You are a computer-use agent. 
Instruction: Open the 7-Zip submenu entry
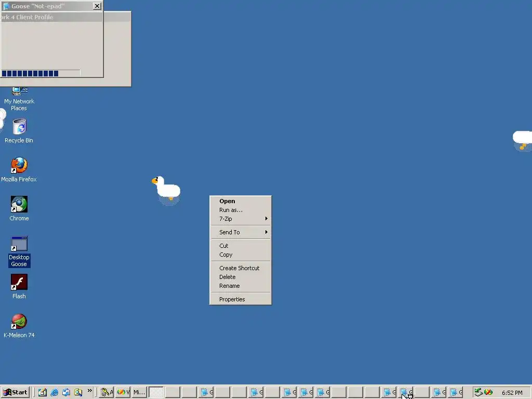pos(241,219)
